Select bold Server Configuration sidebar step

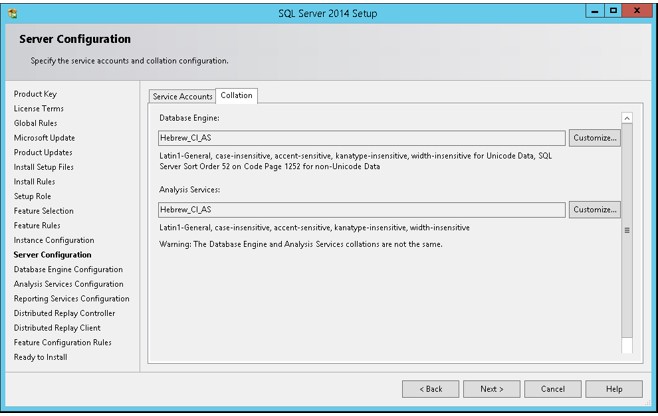click(52, 255)
